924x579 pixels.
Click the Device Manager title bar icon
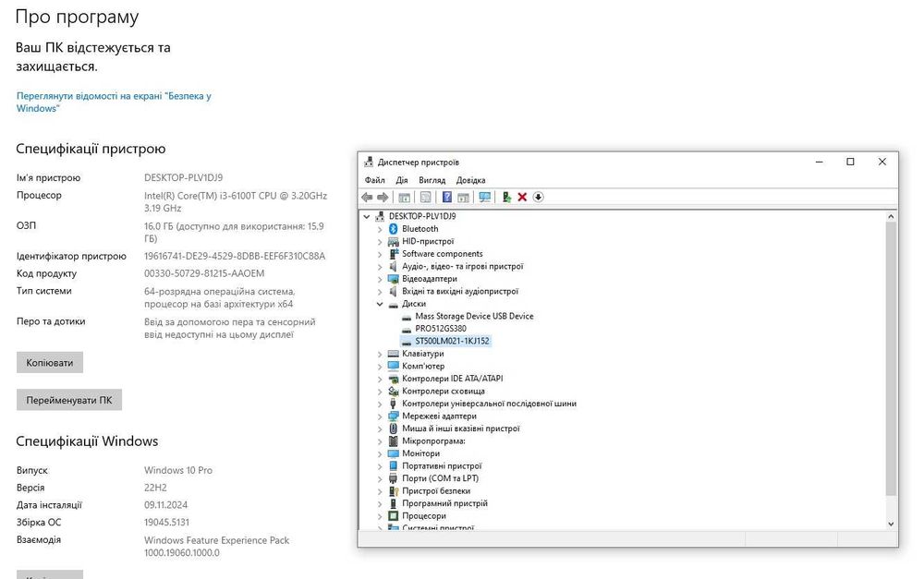pos(369,162)
